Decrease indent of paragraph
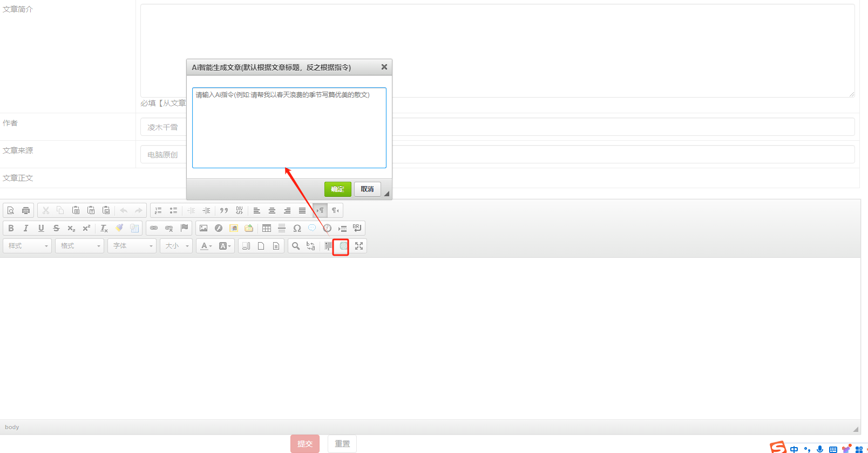This screenshot has height=453, width=868. [191, 210]
